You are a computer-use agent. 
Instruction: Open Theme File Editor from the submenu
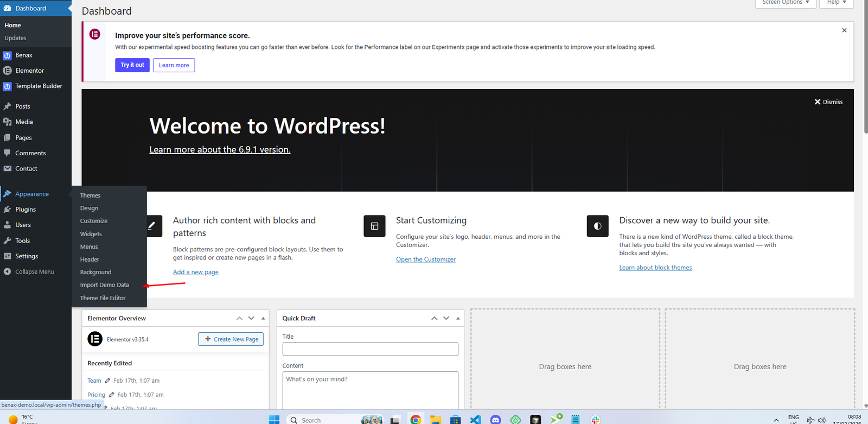coord(103,298)
